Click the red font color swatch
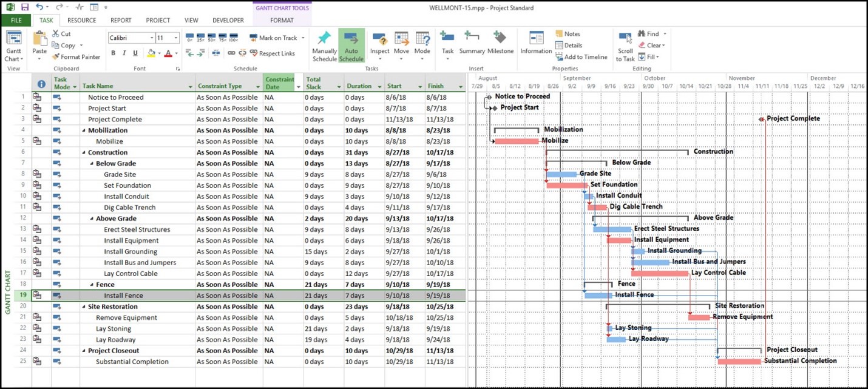 (168, 53)
